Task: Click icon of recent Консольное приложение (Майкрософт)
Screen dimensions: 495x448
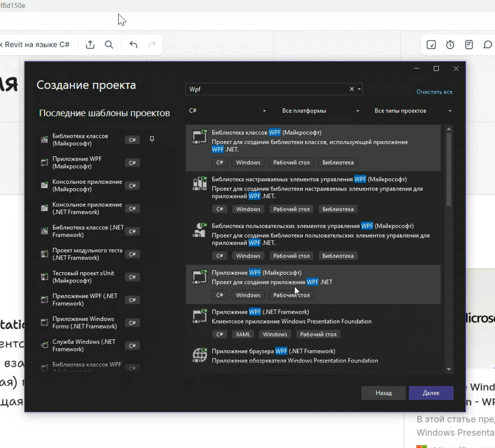Action: 45,185
